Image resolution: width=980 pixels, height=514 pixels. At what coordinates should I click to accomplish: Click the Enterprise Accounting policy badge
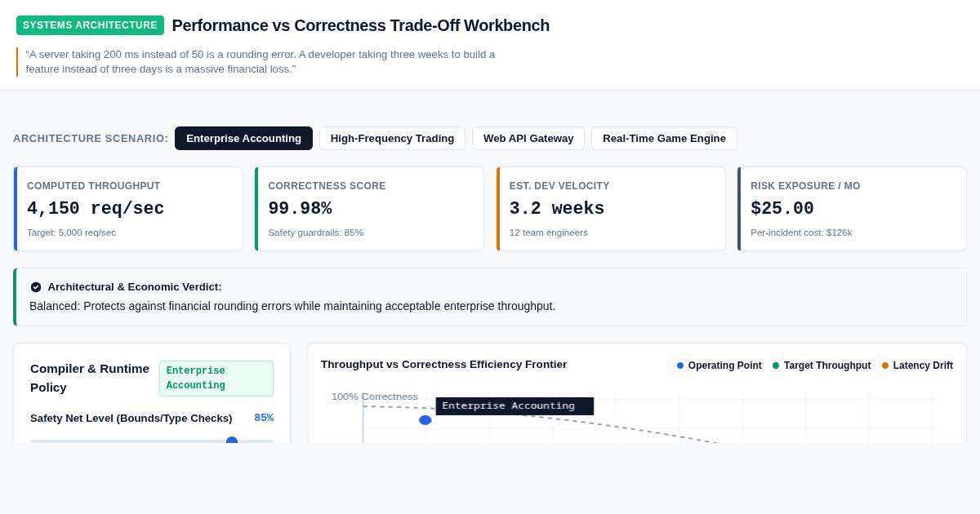pyautogui.click(x=216, y=379)
